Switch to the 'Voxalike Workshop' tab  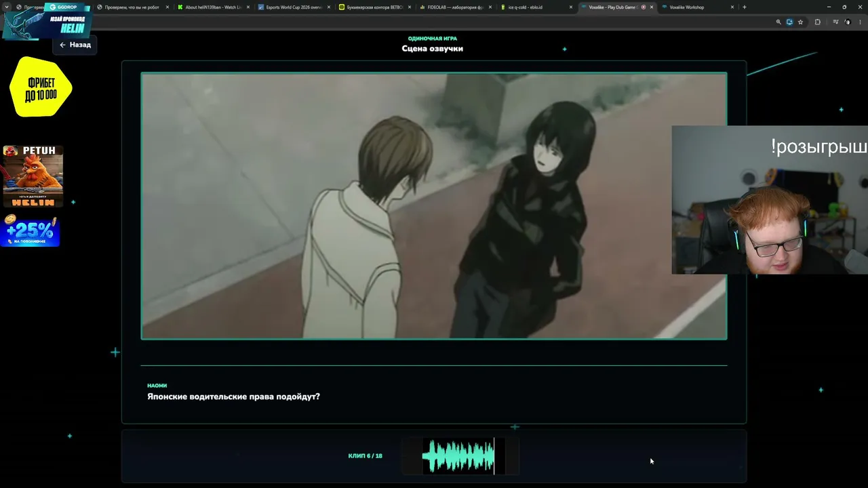[698, 7]
